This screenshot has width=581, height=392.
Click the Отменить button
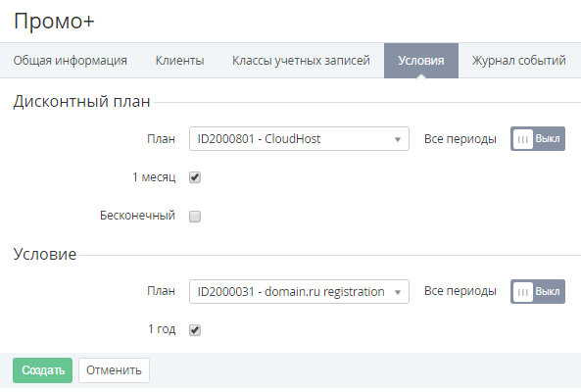coord(114,370)
